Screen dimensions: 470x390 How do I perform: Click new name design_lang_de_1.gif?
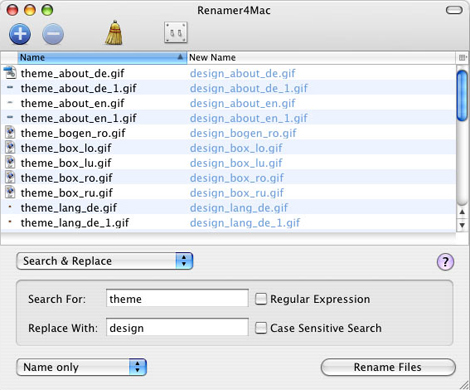245,223
